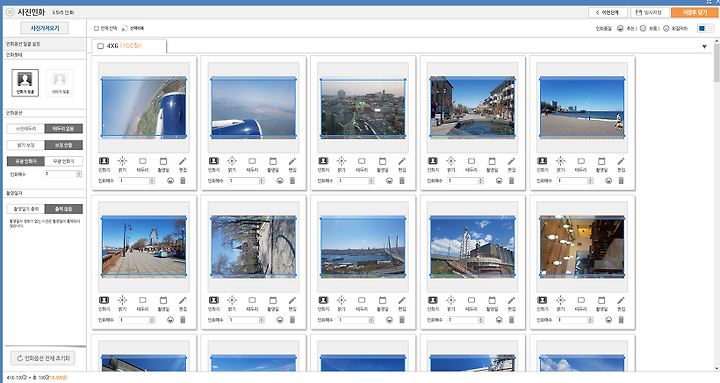Image resolution: width=720 pixels, height=383 pixels.
Task: Edit the beach boardwalk photo with pencil
Action: coord(621,164)
